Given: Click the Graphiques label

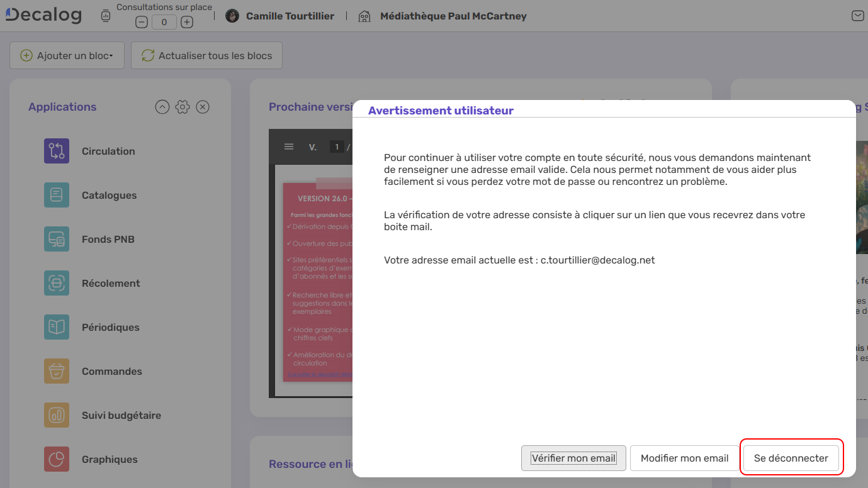Looking at the screenshot, I should (110, 459).
